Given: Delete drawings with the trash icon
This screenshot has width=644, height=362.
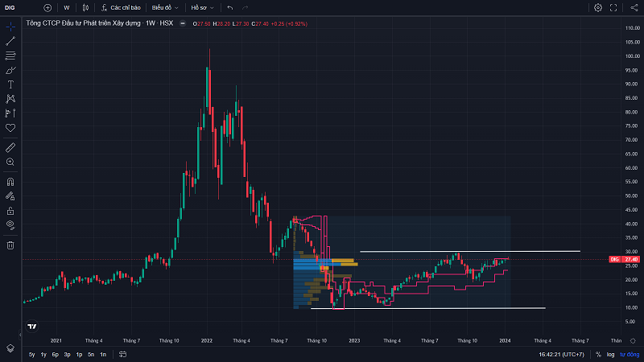Looking at the screenshot, I should click(10, 245).
